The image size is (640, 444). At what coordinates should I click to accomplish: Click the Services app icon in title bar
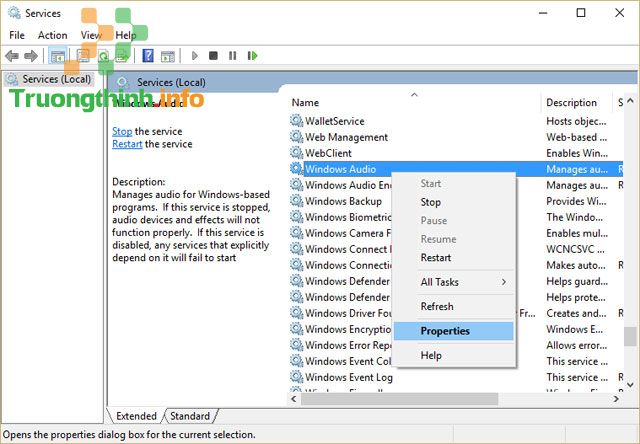point(14,13)
